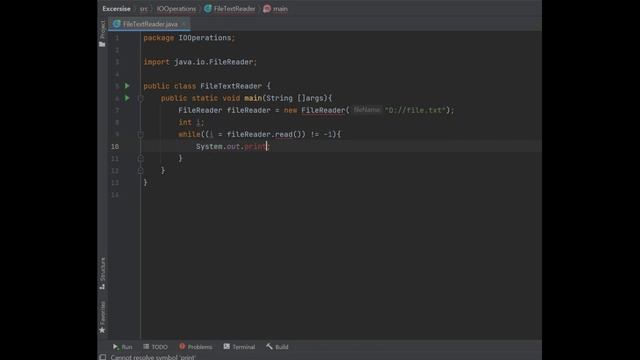Open the Build tool window
This screenshot has width=640, height=360.
click(x=277, y=347)
